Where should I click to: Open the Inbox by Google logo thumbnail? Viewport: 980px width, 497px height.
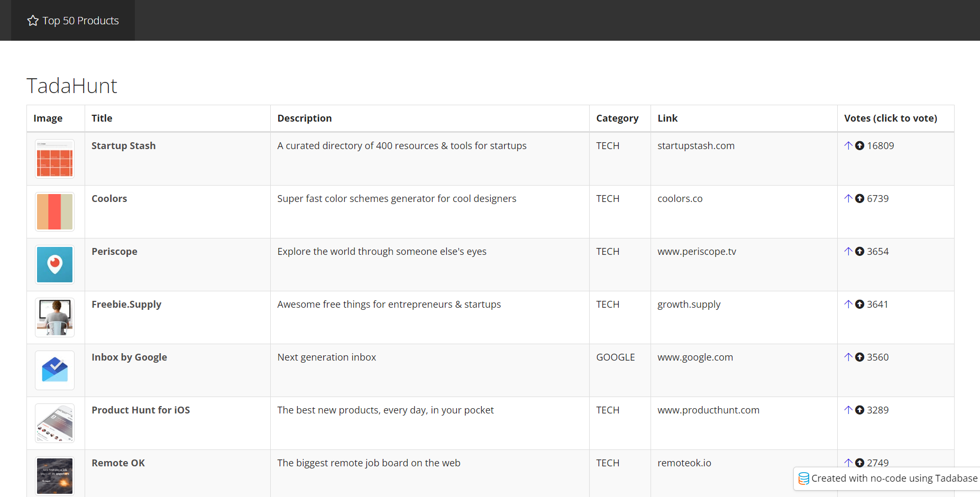click(55, 371)
